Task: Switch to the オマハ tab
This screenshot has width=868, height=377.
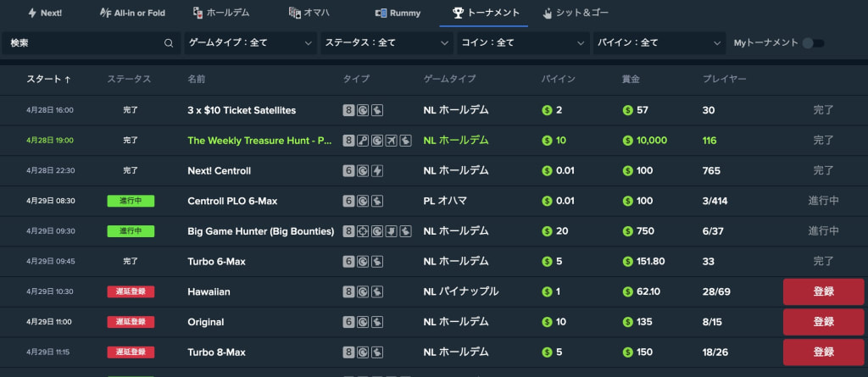Action: coord(309,13)
